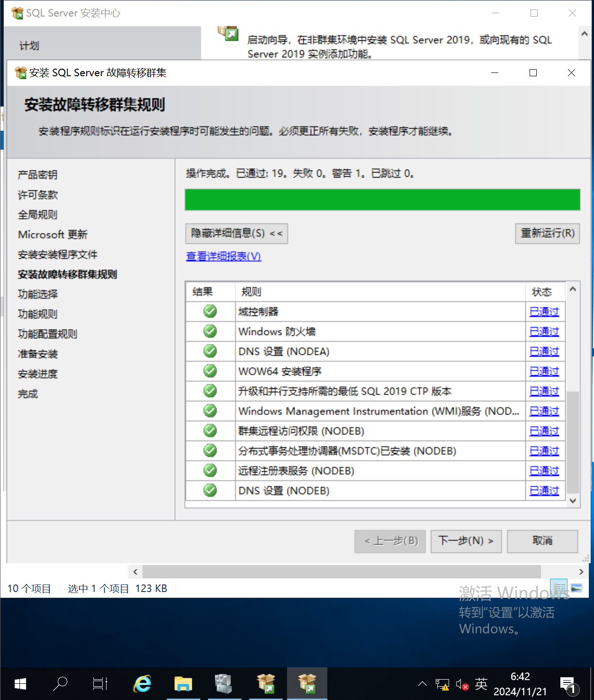Click 已通过 link for DNS 设置 (NODEA)

tap(544, 351)
